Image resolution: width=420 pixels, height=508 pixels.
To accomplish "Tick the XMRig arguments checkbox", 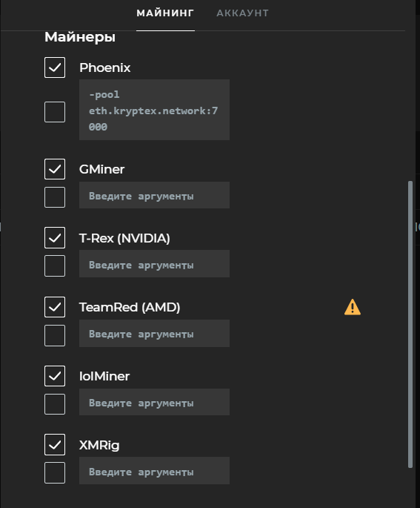I will (x=55, y=472).
